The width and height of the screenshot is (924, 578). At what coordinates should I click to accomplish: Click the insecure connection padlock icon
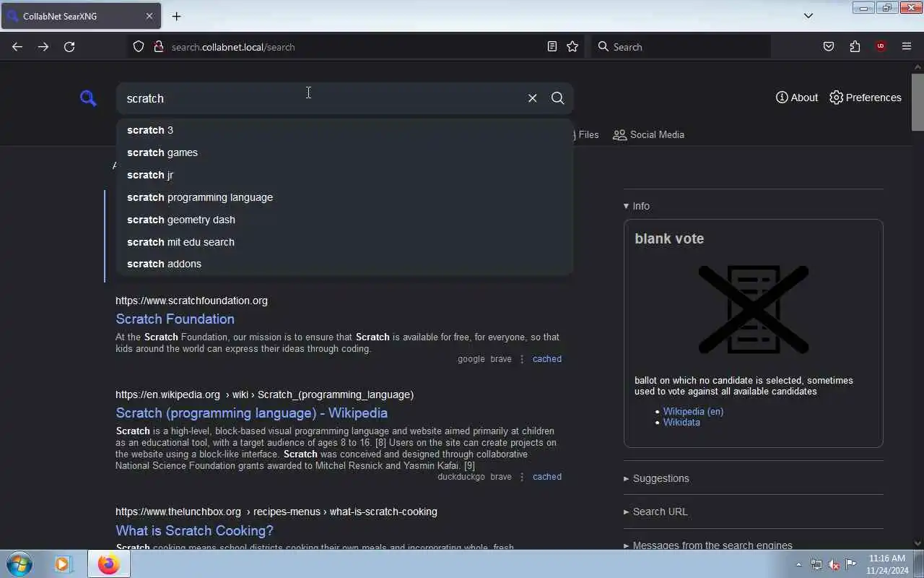158,46
